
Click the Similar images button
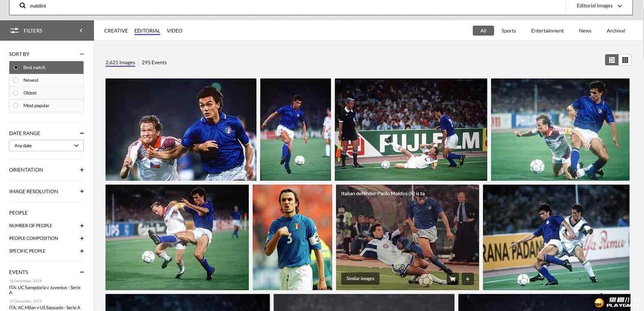click(360, 279)
